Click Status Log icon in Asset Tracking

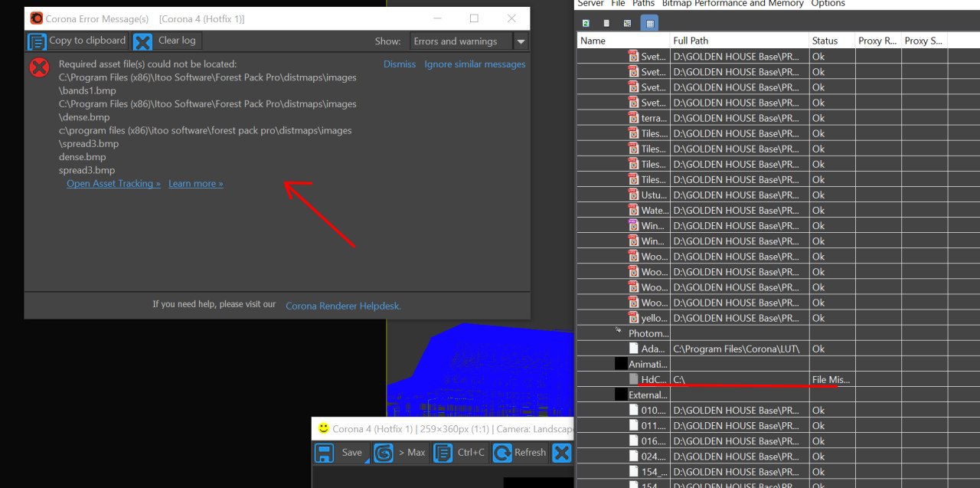click(x=606, y=24)
